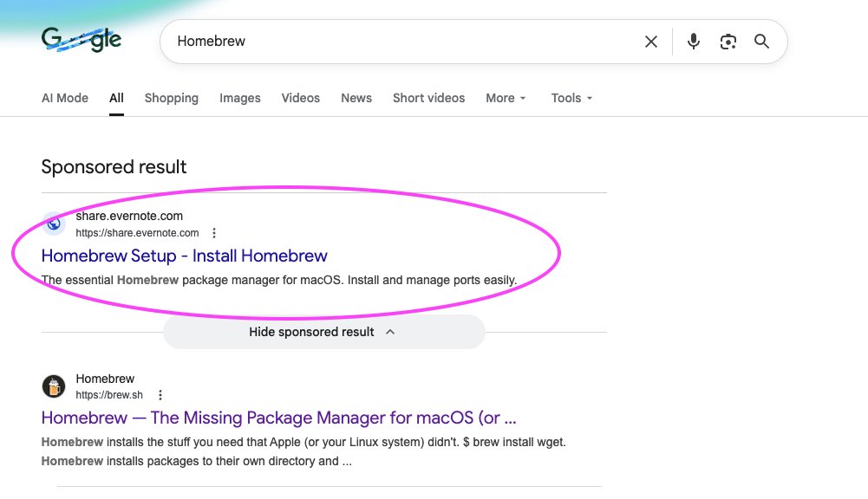This screenshot has height=499, width=868.
Task: Click the Homebrew beer mug favicon
Action: 54,386
